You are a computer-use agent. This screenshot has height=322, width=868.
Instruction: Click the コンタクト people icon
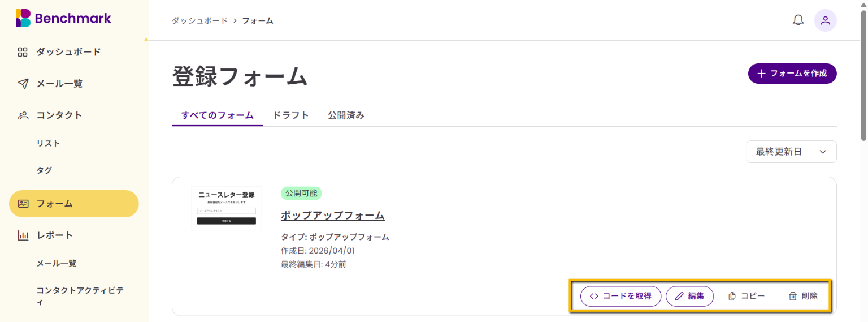coord(23,115)
